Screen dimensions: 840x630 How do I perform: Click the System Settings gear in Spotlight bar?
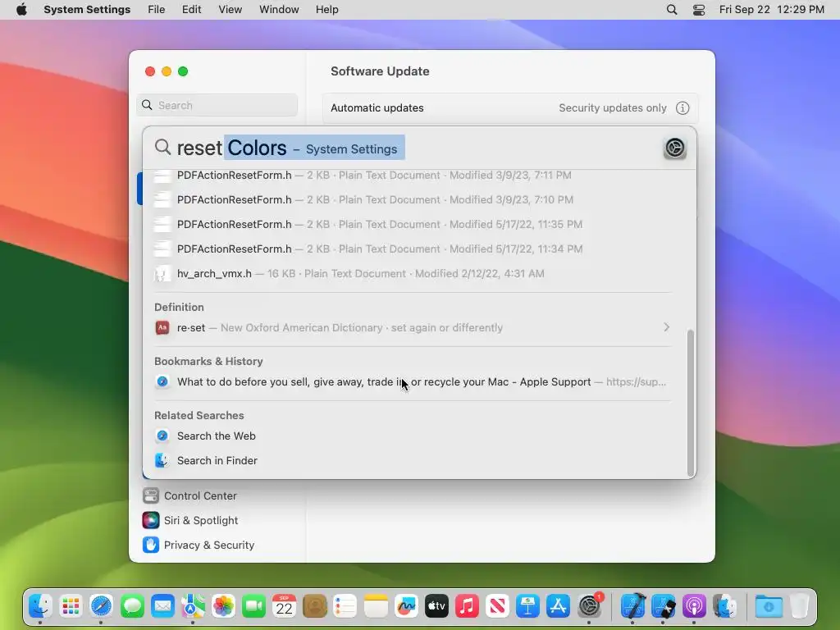point(674,148)
